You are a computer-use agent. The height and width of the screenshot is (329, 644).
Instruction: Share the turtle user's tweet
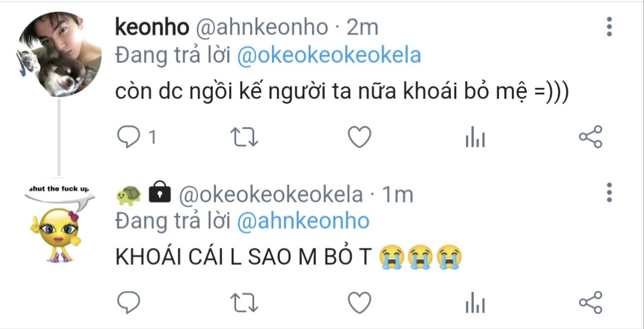[x=590, y=302]
